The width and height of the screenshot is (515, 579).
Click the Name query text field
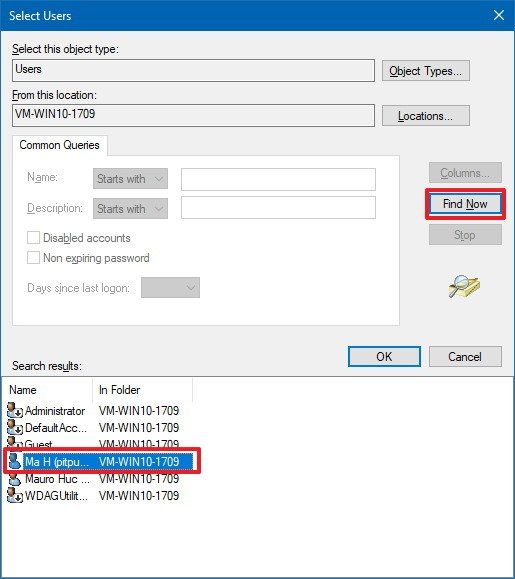click(278, 179)
